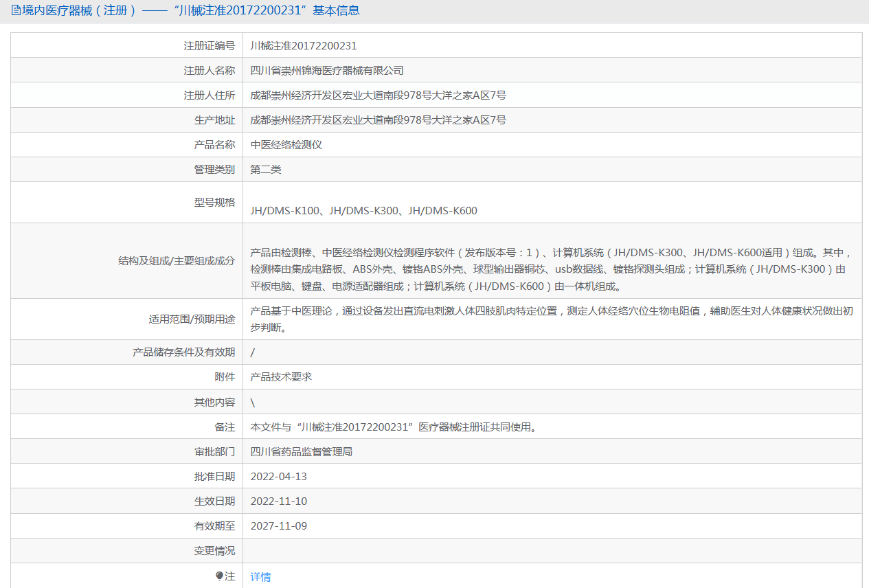
Task: Click the 变更情况 label
Action: [214, 550]
